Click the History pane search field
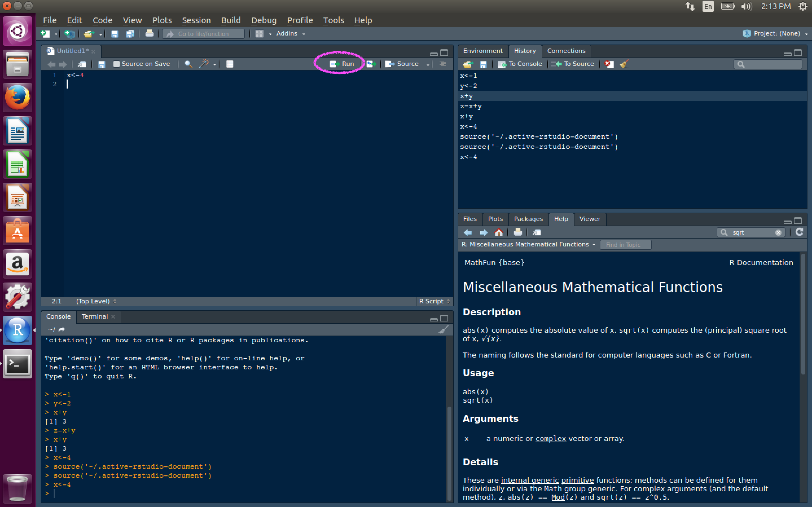The width and height of the screenshot is (812, 507). click(768, 64)
